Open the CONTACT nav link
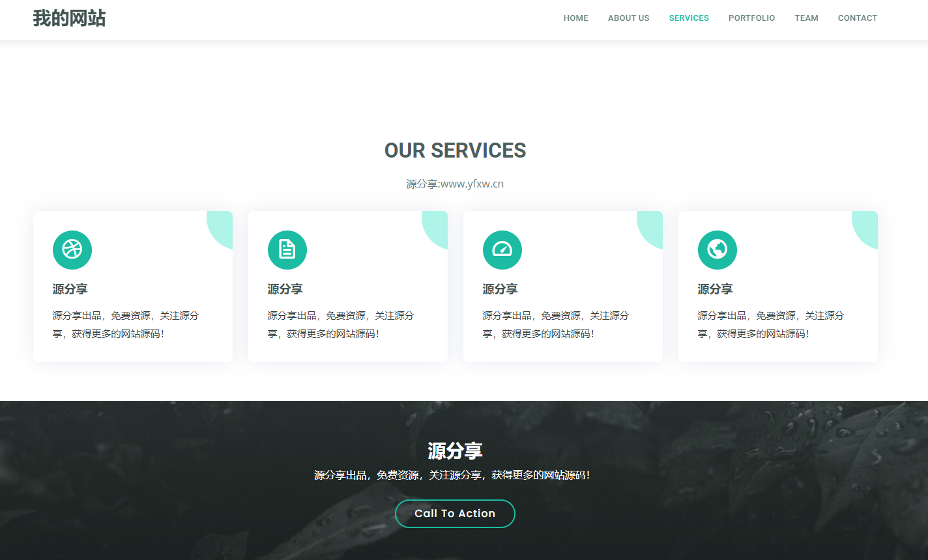 (857, 18)
